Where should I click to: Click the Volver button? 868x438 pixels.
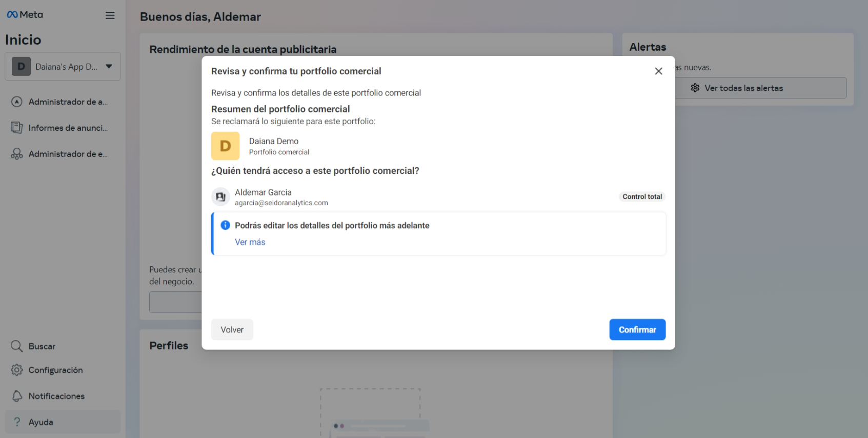(232, 330)
